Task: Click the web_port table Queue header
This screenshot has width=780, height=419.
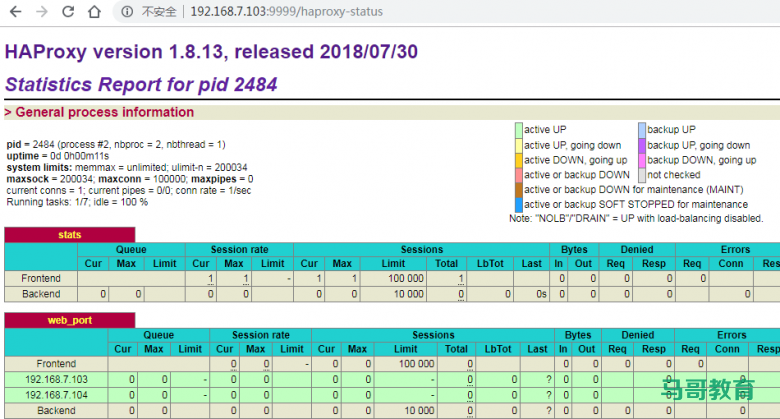Action: (x=159, y=335)
